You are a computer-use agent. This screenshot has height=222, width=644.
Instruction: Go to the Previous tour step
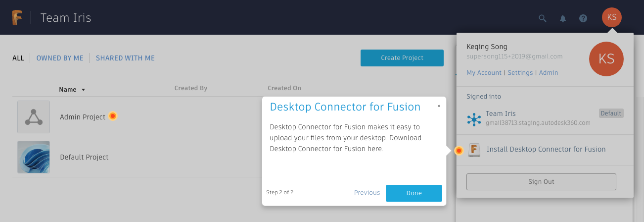(x=367, y=193)
